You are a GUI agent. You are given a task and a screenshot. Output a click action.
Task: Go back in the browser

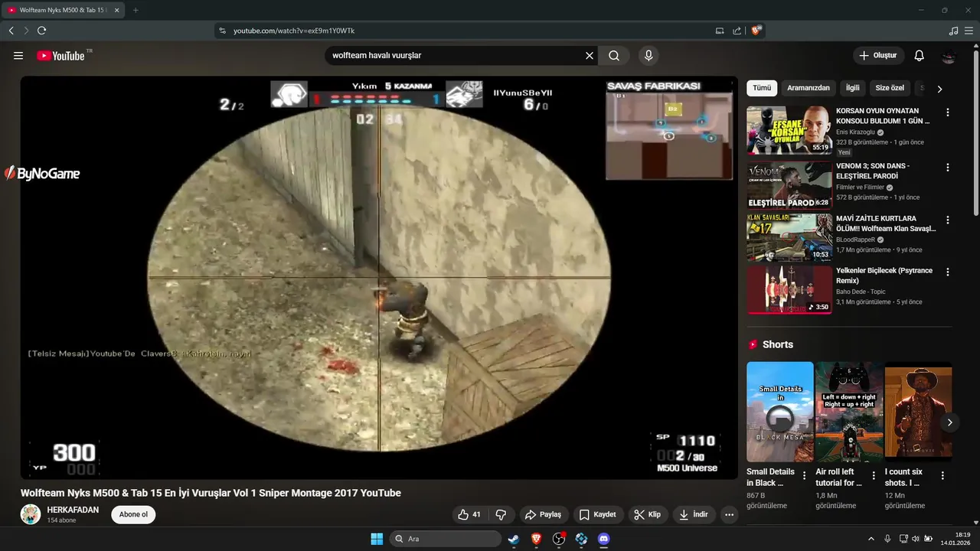tap(11, 31)
